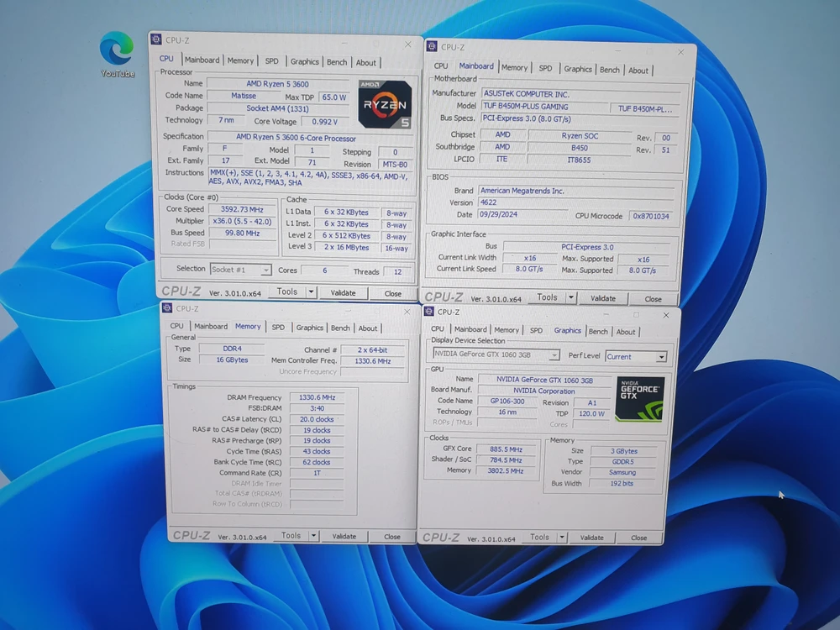The width and height of the screenshot is (840, 630).
Task: Open the Edge YouTube shortcut on desktop
Action: pos(117,54)
